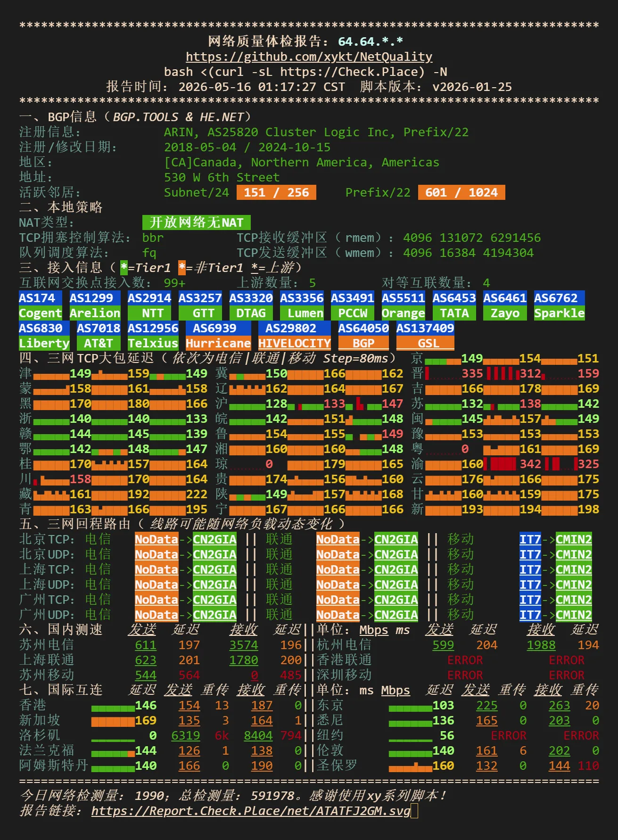Click the DTAG provider tag
Viewport: 618px width, 840px height.
coord(251,313)
